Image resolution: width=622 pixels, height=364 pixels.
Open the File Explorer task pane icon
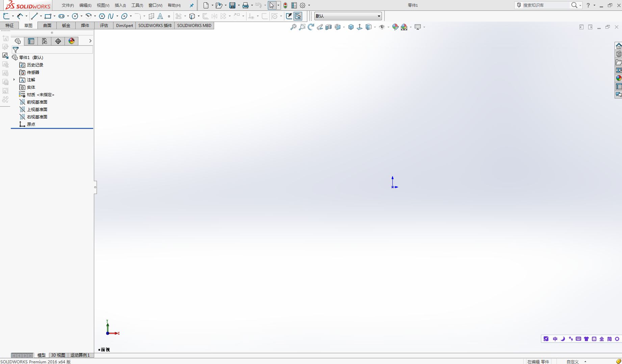619,62
